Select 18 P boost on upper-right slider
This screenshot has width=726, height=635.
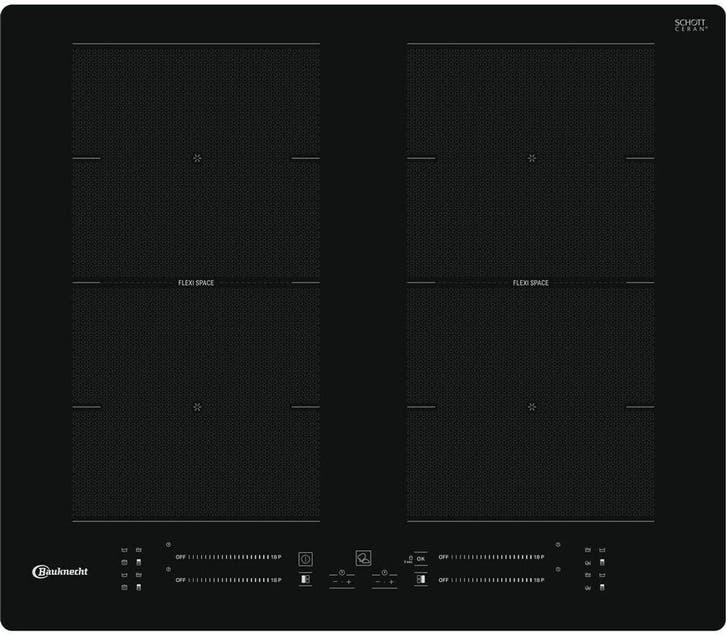coord(539,557)
